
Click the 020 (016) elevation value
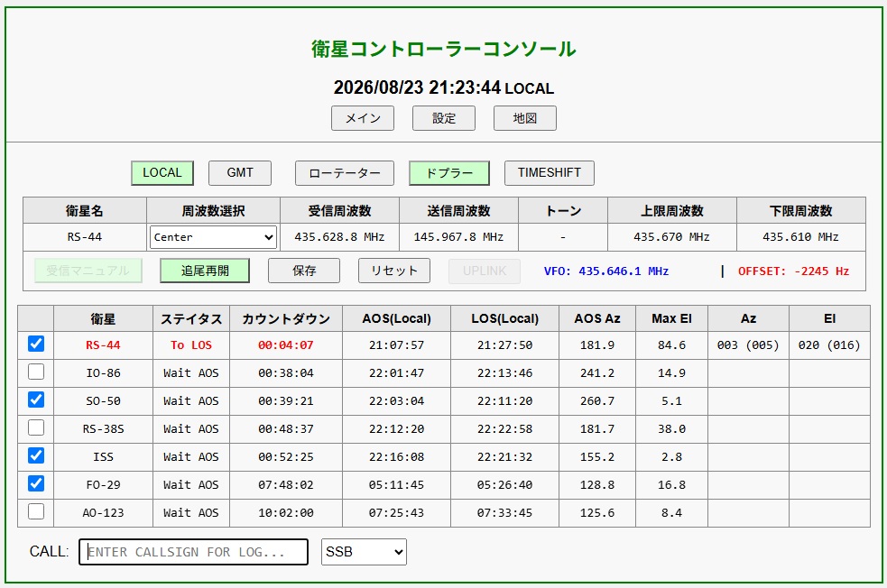tap(829, 345)
